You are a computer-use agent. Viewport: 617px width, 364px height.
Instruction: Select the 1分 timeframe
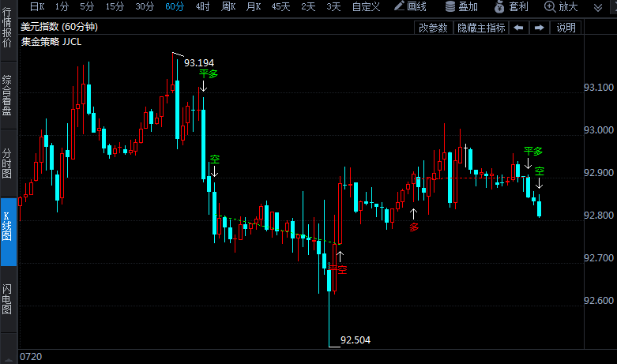pyautogui.click(x=62, y=6)
